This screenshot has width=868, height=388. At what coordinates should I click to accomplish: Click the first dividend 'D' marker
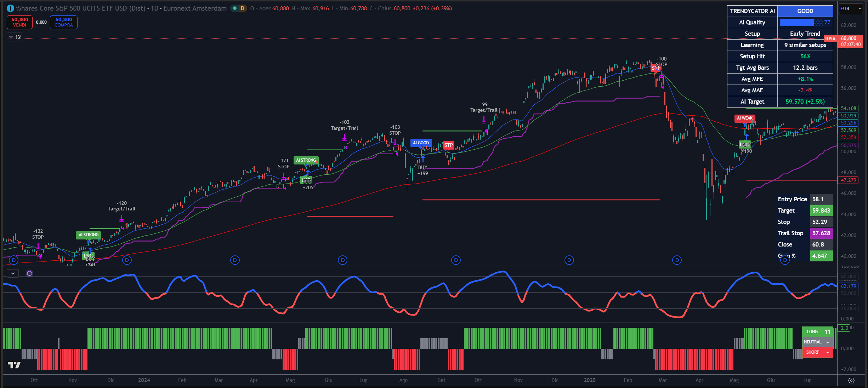(13, 260)
